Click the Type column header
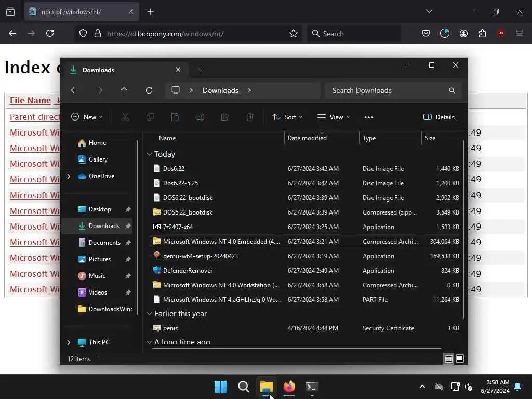This screenshot has height=399, width=532. coord(369,138)
